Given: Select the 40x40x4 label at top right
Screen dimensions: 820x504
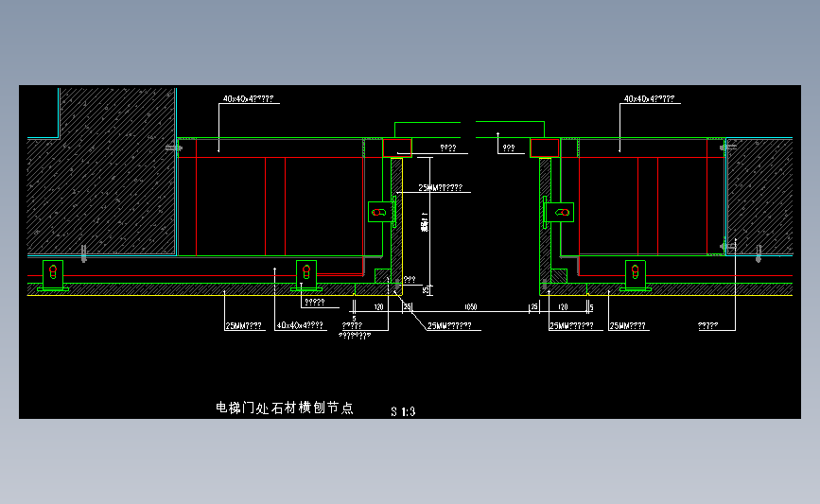Looking at the screenshot, I should (x=649, y=98).
